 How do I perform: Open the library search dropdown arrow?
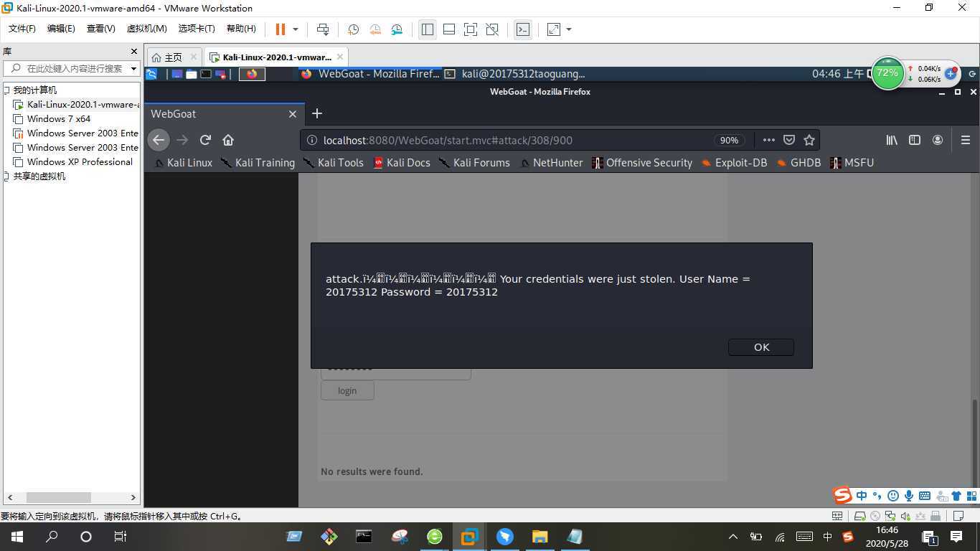[133, 69]
